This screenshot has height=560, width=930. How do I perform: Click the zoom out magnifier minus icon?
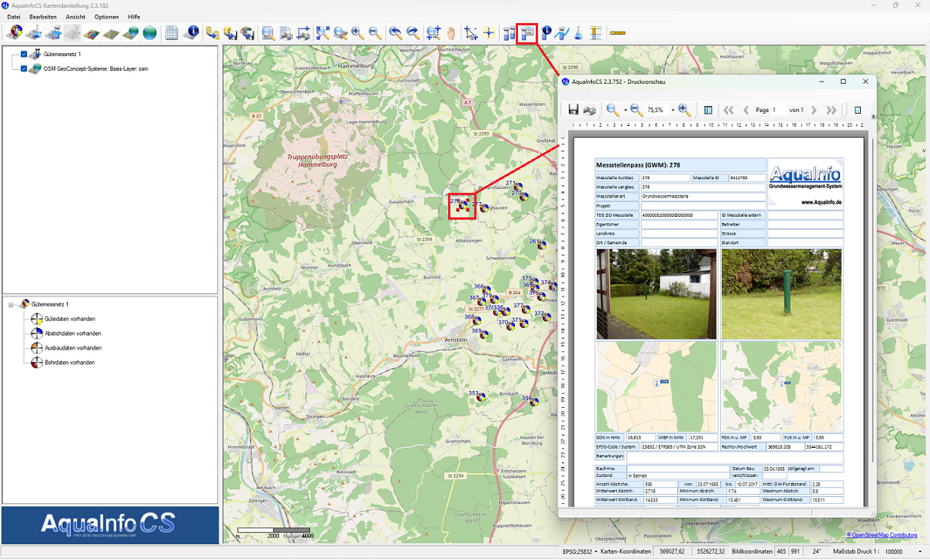click(x=375, y=33)
